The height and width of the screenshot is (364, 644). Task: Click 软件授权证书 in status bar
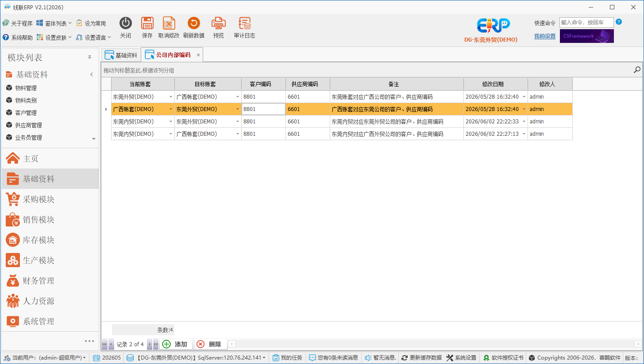[x=503, y=358]
